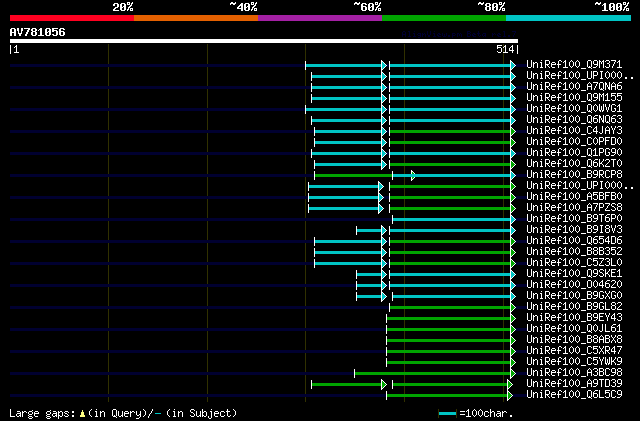The height and width of the screenshot is (421, 640).
Task: Click the green alignment bar in the A3BC98 row
Action: pyautogui.click(x=435, y=374)
